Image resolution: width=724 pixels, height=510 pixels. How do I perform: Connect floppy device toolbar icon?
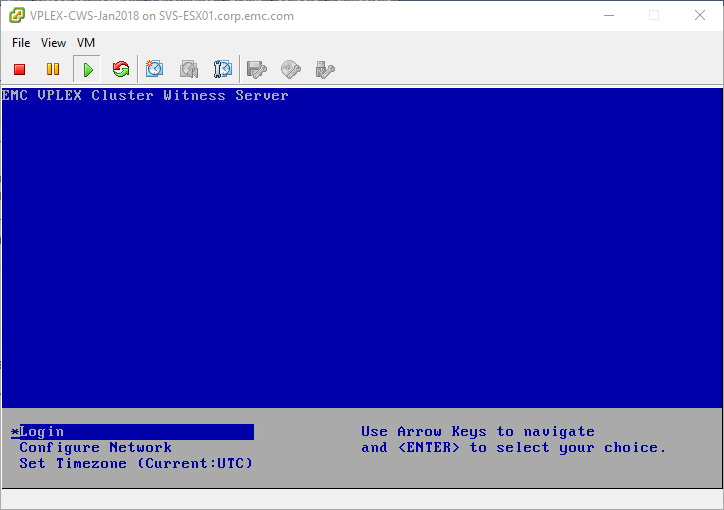point(257,70)
